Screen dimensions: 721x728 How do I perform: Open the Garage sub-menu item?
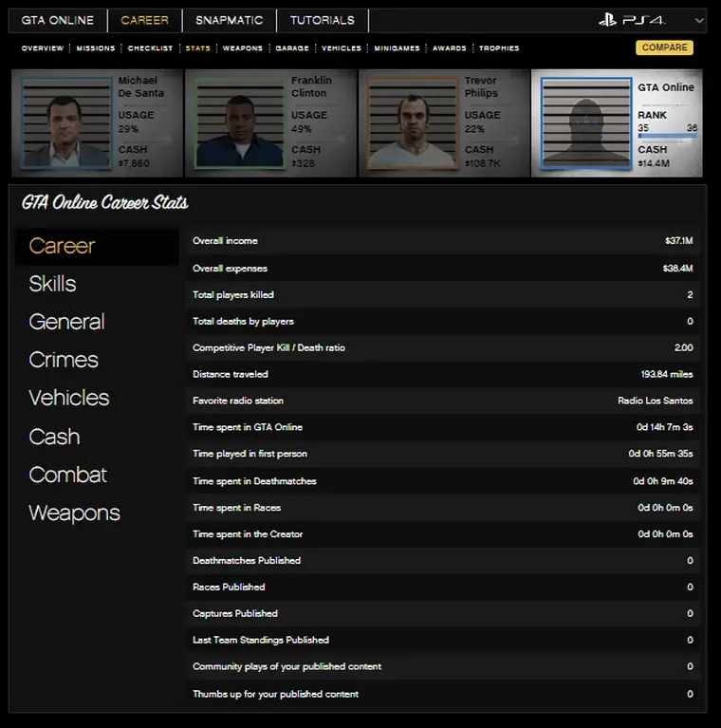292,48
